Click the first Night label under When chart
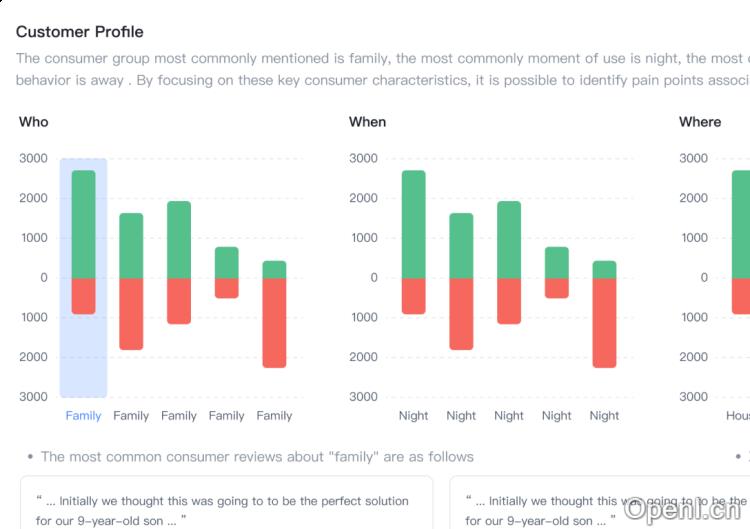The image size is (750, 529). coord(413,416)
